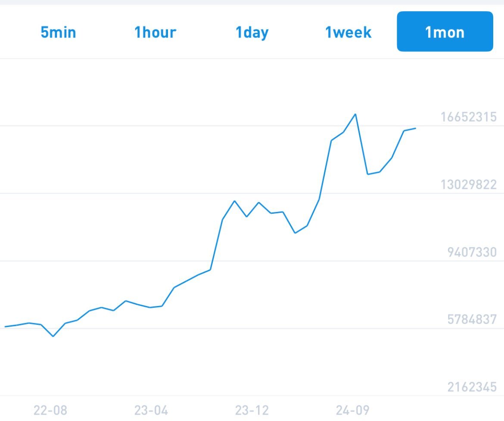Click the 5784837 axis label
504x421 pixels.
coord(472,319)
